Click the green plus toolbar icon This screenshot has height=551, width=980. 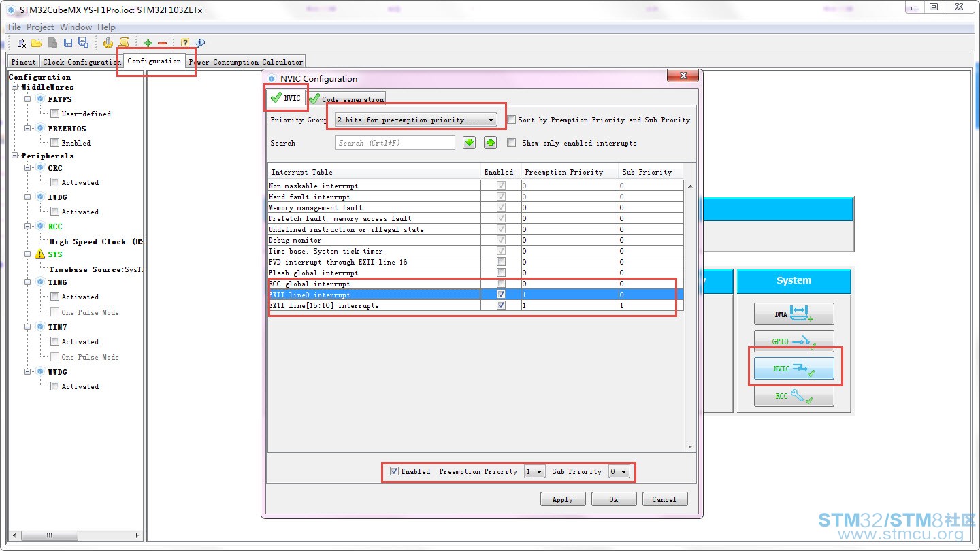148,43
